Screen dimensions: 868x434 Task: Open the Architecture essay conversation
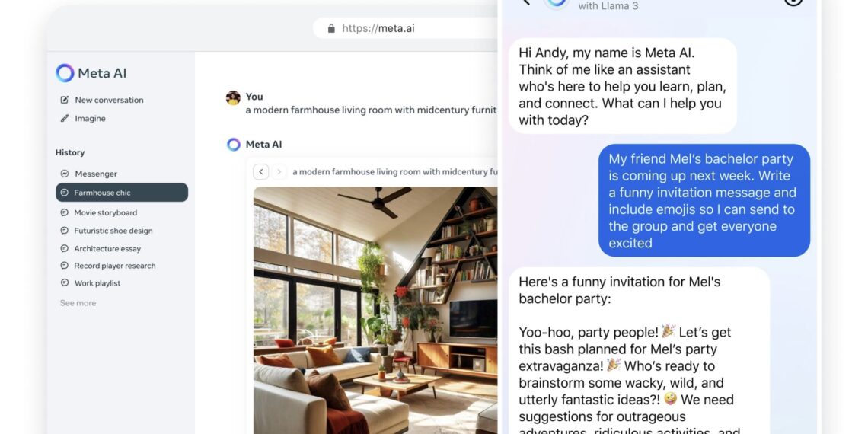click(107, 248)
